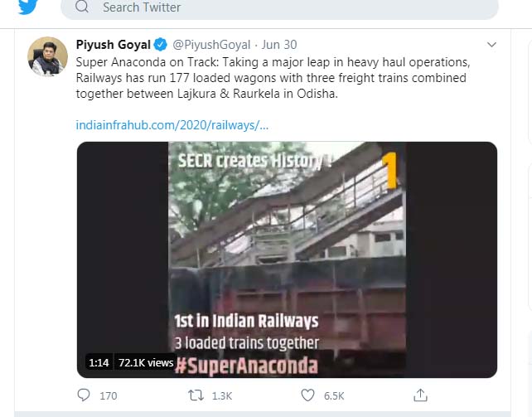
Task: Click the Jun 30 tweet timestamp
Action: (279, 44)
